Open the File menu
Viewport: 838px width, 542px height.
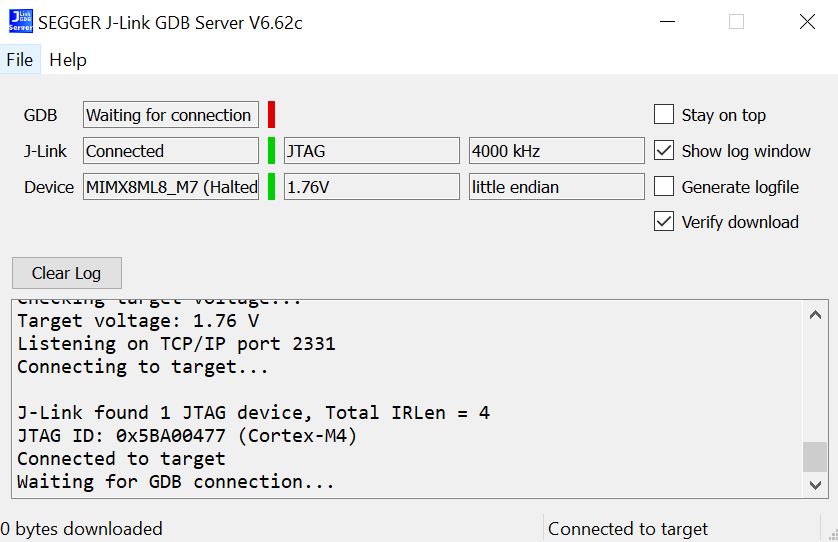(20, 60)
